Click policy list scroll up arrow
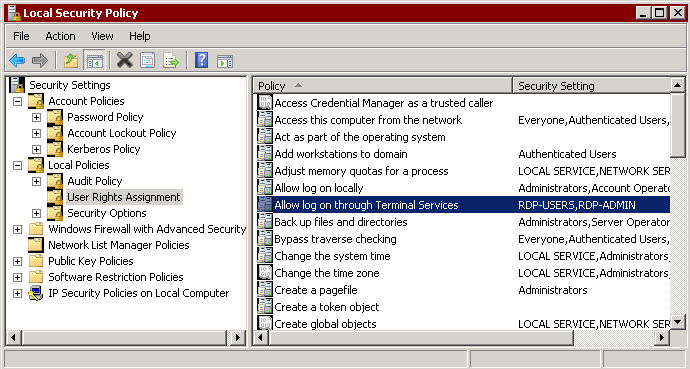690x369 pixels. click(x=678, y=85)
